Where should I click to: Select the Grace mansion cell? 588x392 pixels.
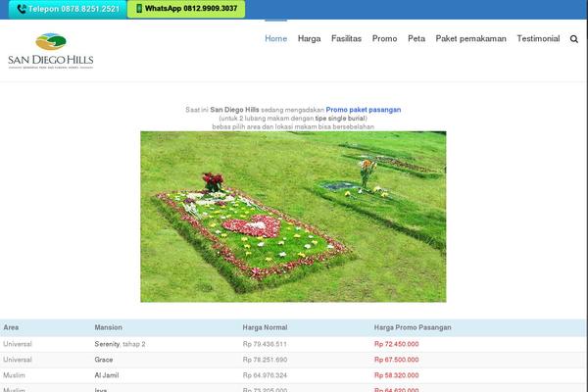coord(104,360)
